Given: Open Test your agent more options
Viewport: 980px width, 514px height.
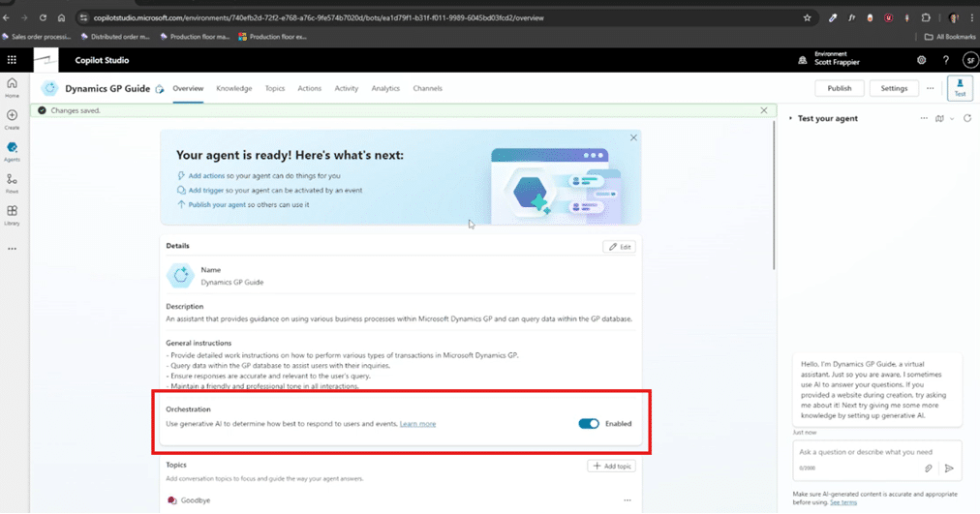Looking at the screenshot, I should 924,118.
